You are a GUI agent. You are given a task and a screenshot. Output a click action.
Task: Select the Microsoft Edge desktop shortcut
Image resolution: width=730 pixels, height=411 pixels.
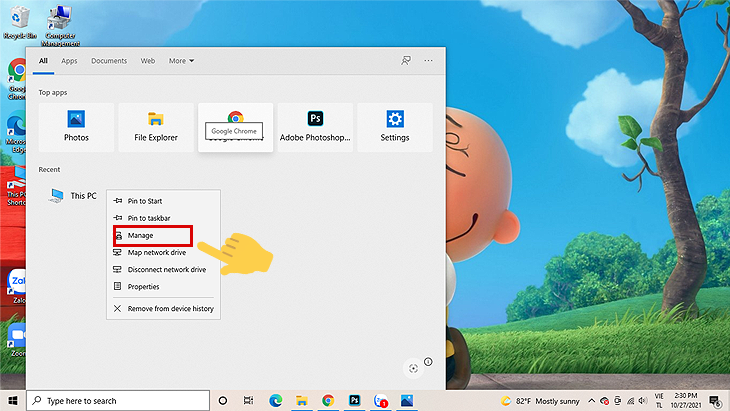17,132
